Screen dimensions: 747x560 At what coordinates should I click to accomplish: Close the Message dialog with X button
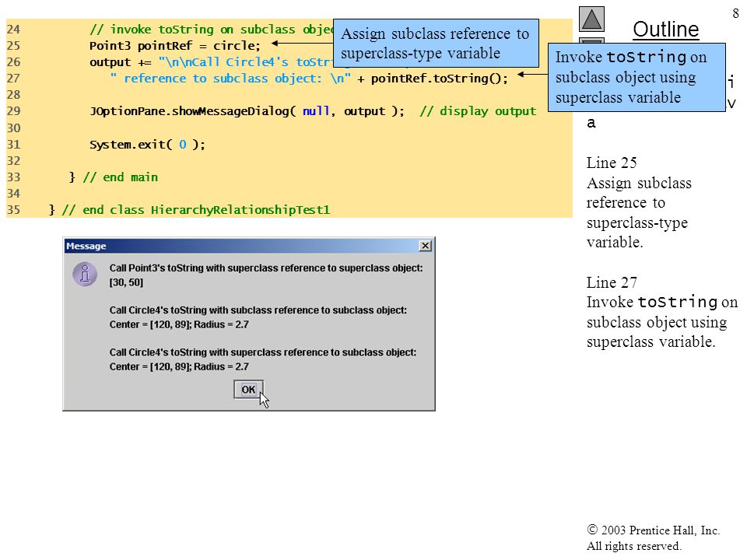pos(425,246)
